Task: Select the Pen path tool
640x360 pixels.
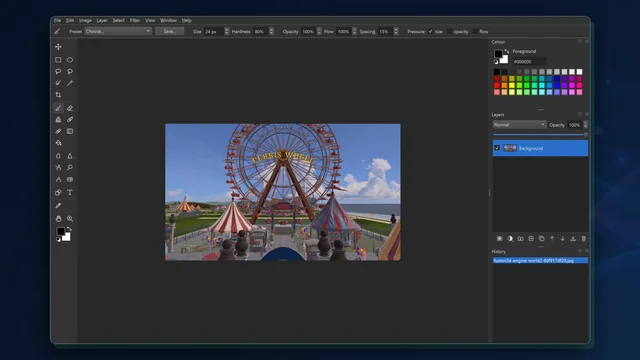Action: (58, 180)
